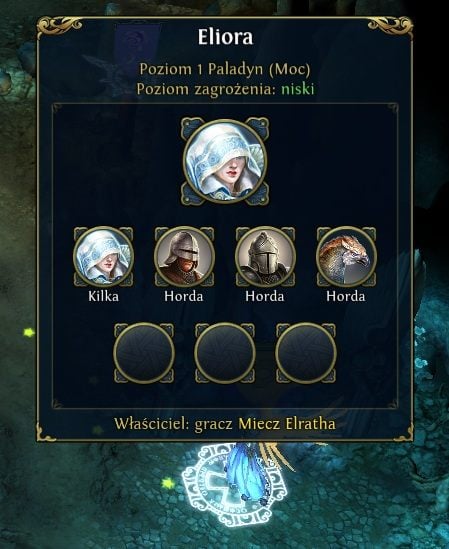Select the griffin unit icon
Image resolution: width=449 pixels, height=549 pixels.
tap(346, 256)
